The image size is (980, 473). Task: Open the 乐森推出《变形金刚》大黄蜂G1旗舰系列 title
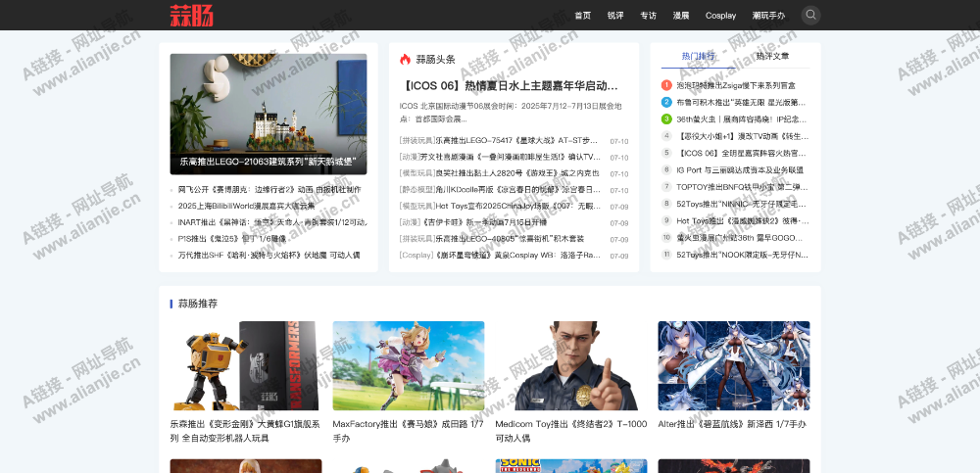245,431
